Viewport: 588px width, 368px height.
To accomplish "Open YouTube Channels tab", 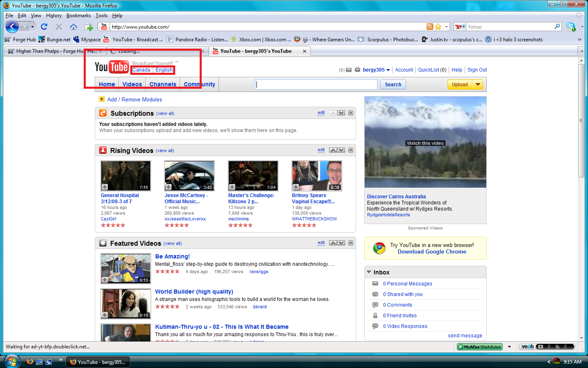I will [x=163, y=84].
